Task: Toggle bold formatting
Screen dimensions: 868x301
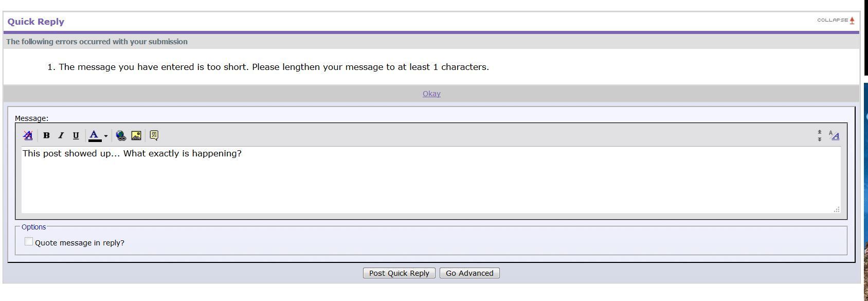Action: (46, 135)
